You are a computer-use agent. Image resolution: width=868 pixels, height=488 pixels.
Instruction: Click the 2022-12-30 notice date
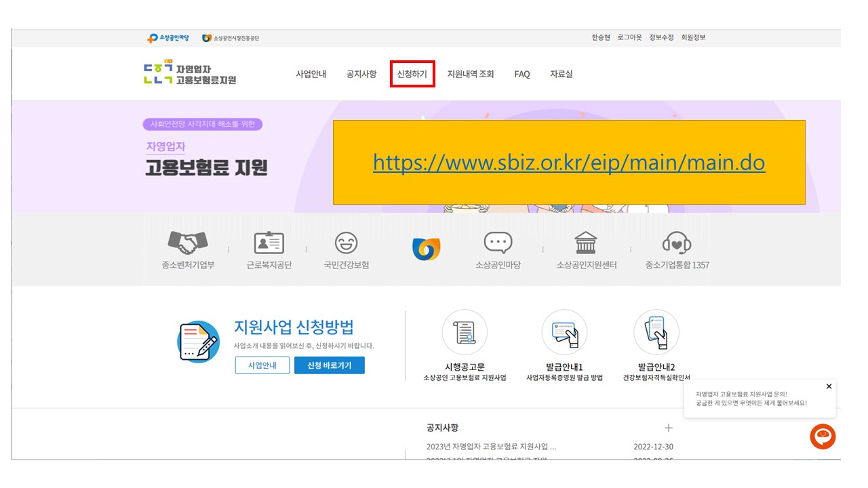(653, 447)
